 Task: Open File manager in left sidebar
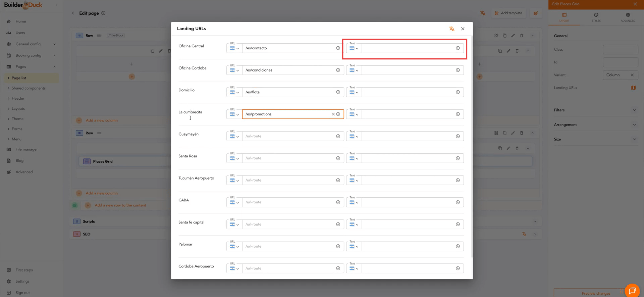click(26, 149)
